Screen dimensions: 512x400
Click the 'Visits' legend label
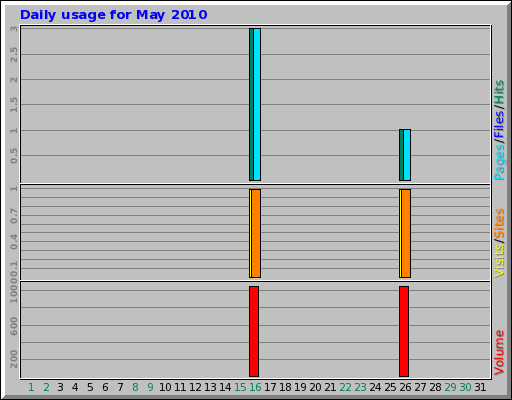point(499,261)
